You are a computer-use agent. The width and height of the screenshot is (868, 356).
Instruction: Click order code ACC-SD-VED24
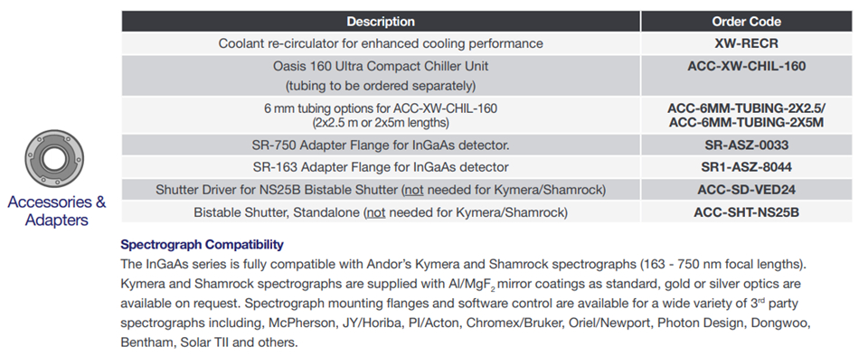tap(746, 190)
